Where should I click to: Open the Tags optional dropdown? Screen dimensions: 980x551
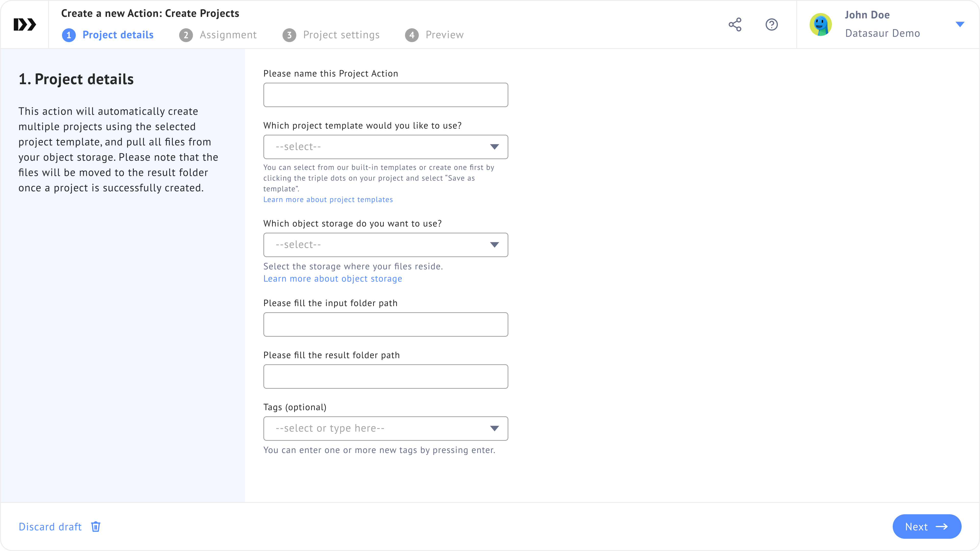pyautogui.click(x=385, y=428)
